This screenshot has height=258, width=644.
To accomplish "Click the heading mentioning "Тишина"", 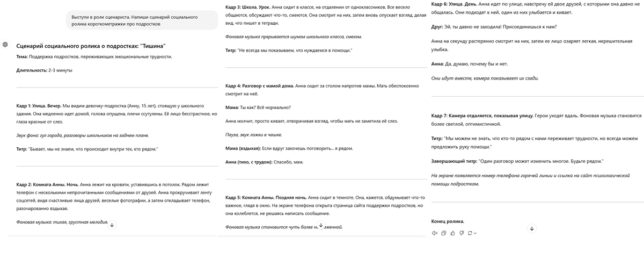I will [x=91, y=46].
